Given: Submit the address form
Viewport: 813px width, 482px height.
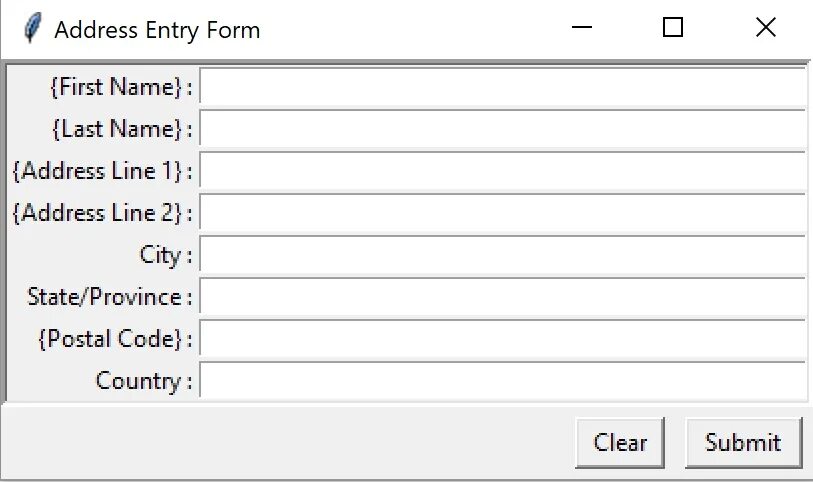Looking at the screenshot, I should pos(744,443).
